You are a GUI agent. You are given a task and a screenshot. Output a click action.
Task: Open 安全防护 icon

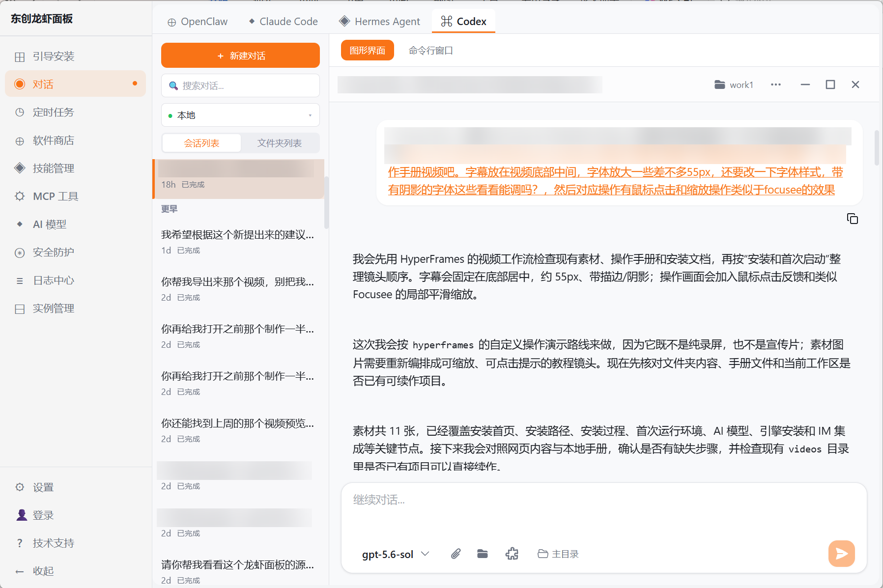(x=20, y=253)
